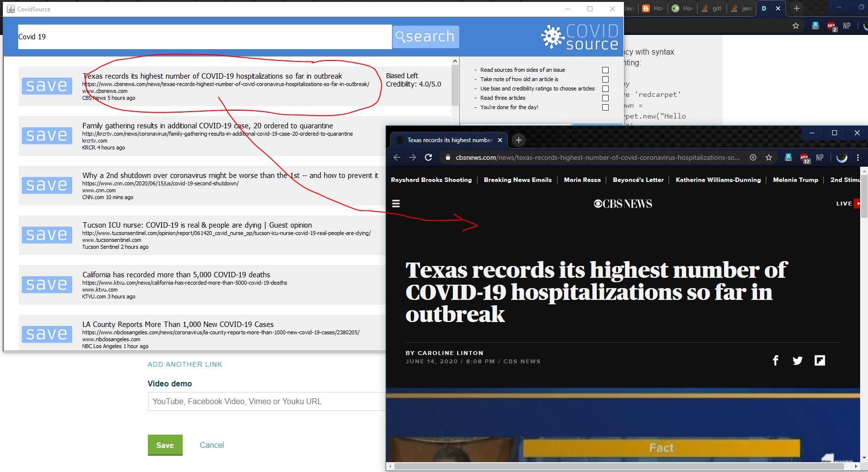Image resolution: width=868 pixels, height=472 pixels.
Task: Go back in the CBS News browser window
Action: point(397,157)
